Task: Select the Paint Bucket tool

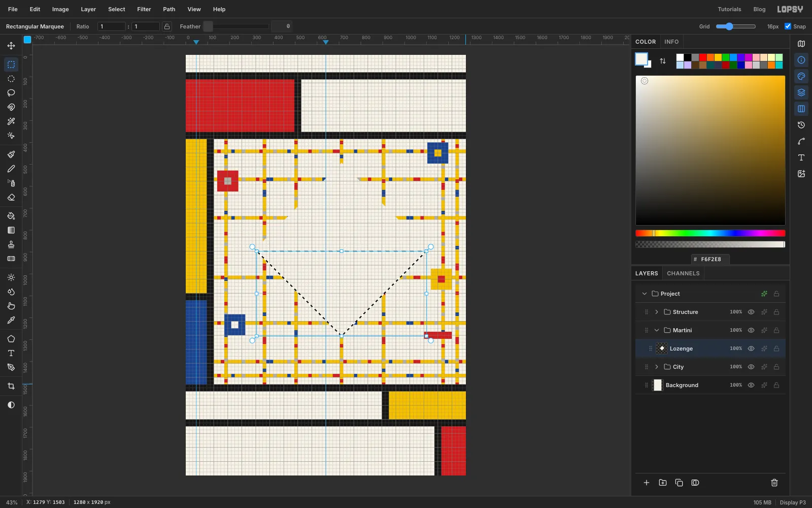Action: tap(11, 216)
